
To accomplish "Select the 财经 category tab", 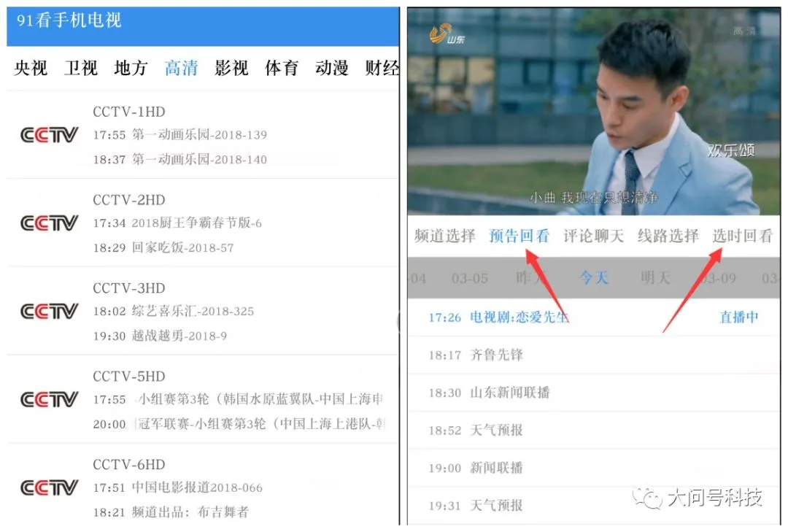I will tap(382, 67).
